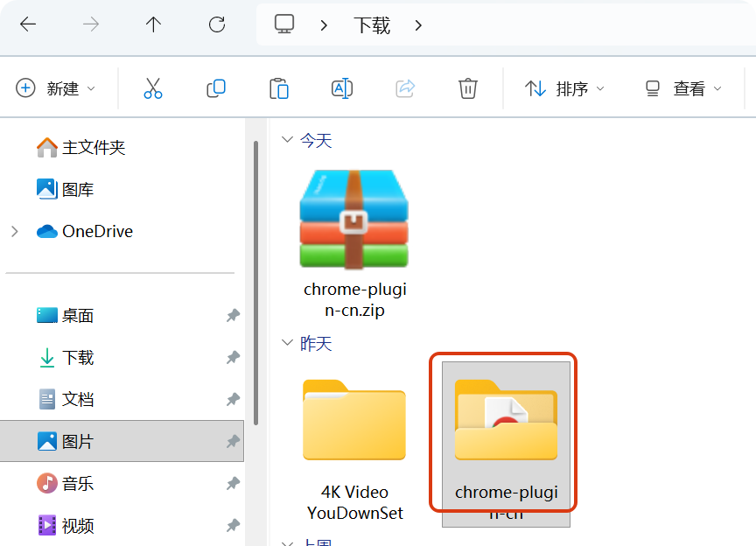Click the Back arrow icon
756x546 pixels.
[27, 24]
